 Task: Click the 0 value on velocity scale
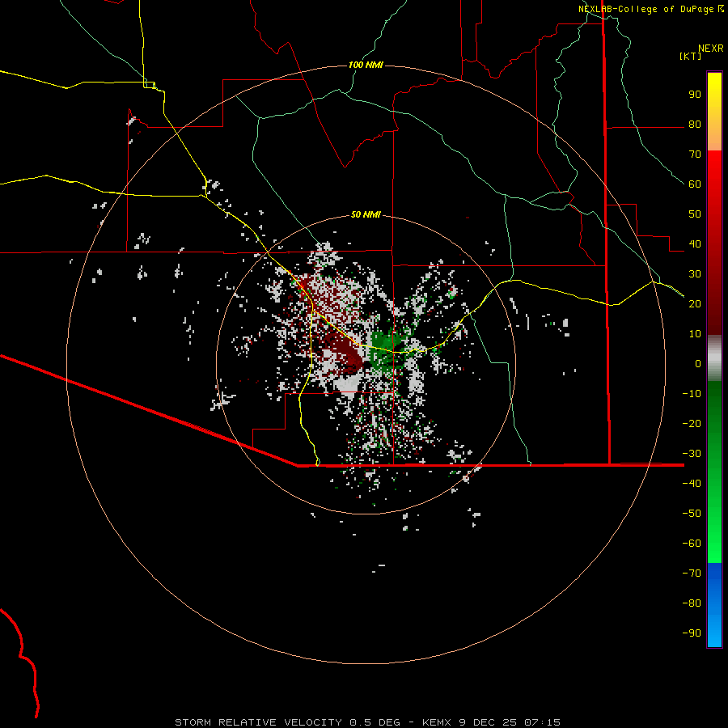(698, 363)
